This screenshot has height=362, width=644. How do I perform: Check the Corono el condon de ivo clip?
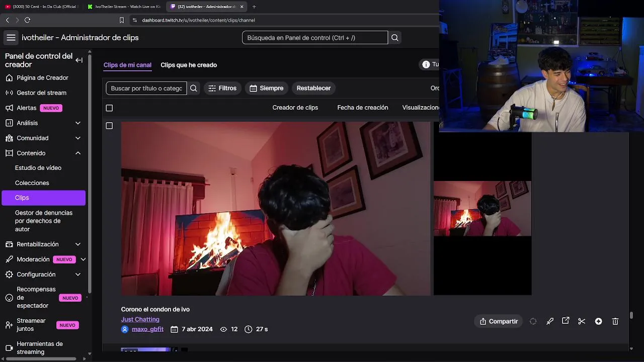click(x=109, y=126)
